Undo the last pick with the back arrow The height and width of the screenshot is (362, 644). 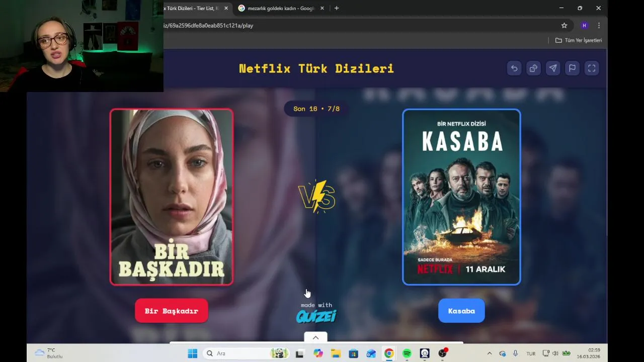(514, 68)
